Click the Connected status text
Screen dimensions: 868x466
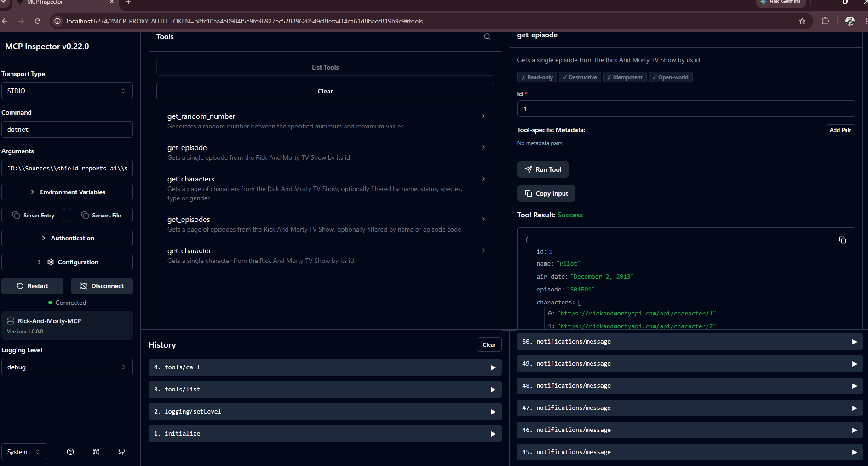[71, 303]
